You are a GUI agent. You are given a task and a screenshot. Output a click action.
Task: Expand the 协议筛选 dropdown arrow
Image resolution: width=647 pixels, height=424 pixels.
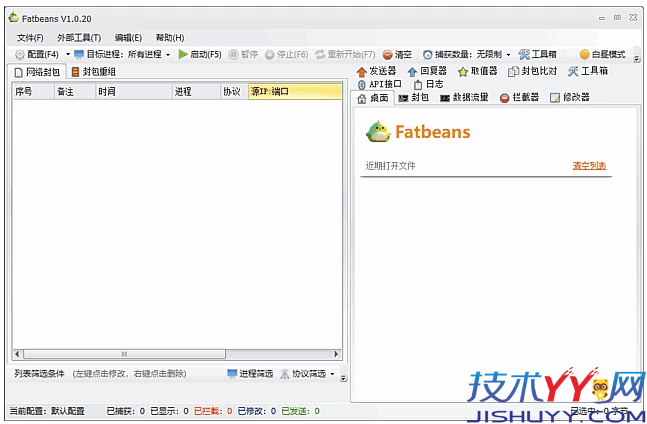point(332,374)
